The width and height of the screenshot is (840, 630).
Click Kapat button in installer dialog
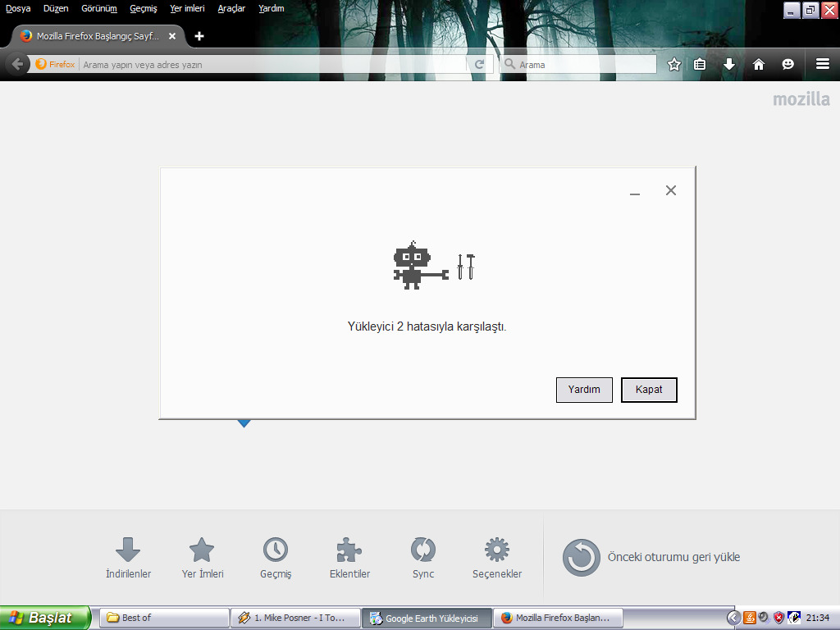649,390
